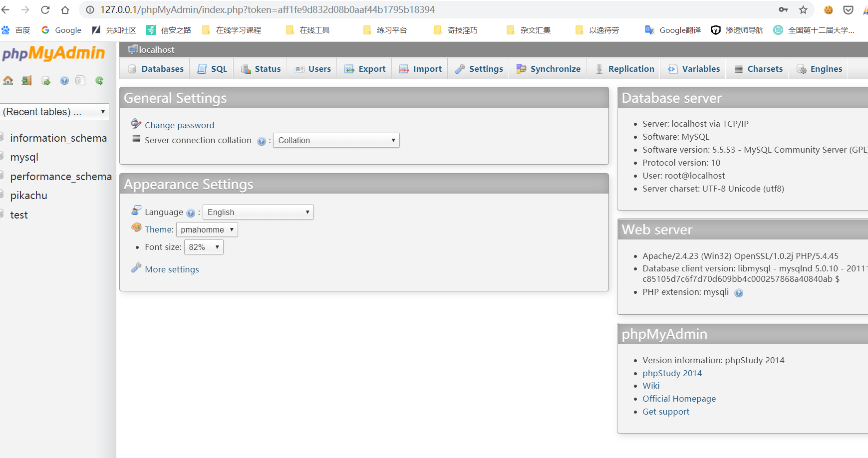
Task: Go back with the browser back arrow
Action: (5, 9)
